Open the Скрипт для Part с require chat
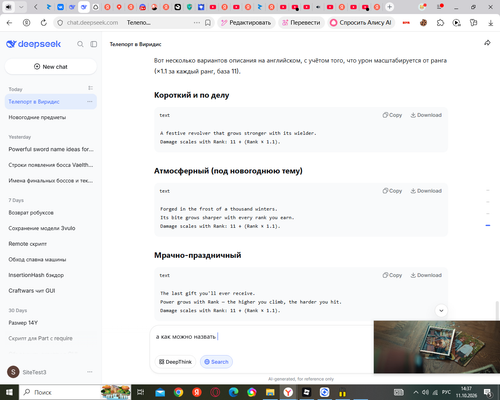 click(51, 338)
